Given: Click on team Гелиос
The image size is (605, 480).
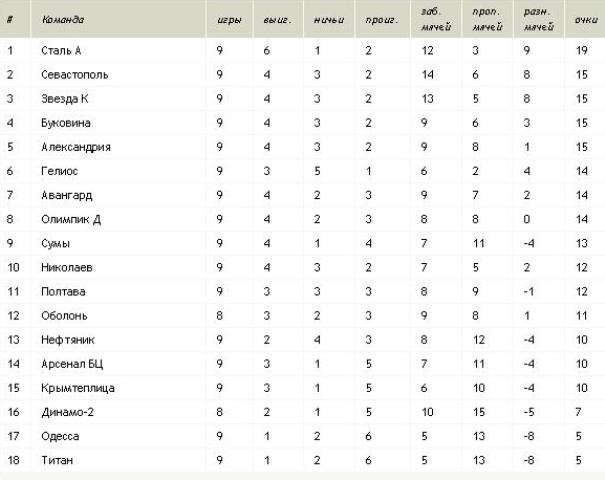Looking at the screenshot, I should pyautogui.click(x=59, y=171).
